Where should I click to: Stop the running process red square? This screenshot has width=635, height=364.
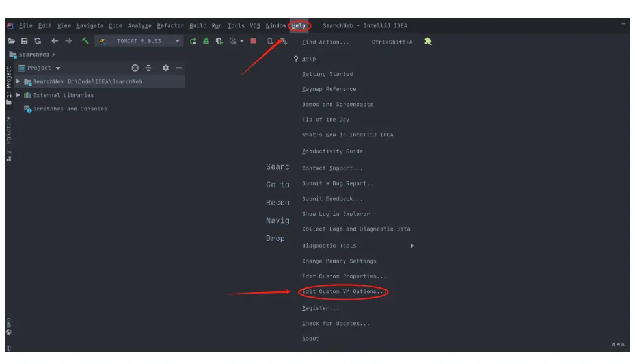[x=253, y=41]
